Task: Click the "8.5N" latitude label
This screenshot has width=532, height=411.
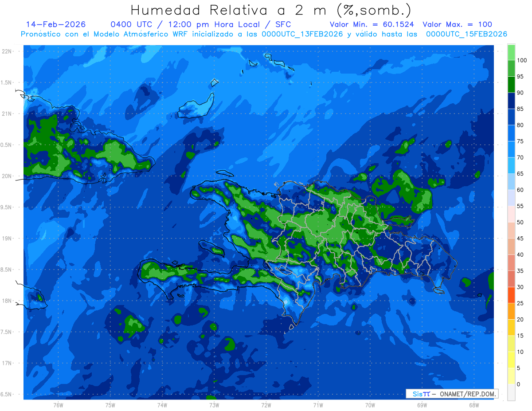Action: [x=7, y=270]
